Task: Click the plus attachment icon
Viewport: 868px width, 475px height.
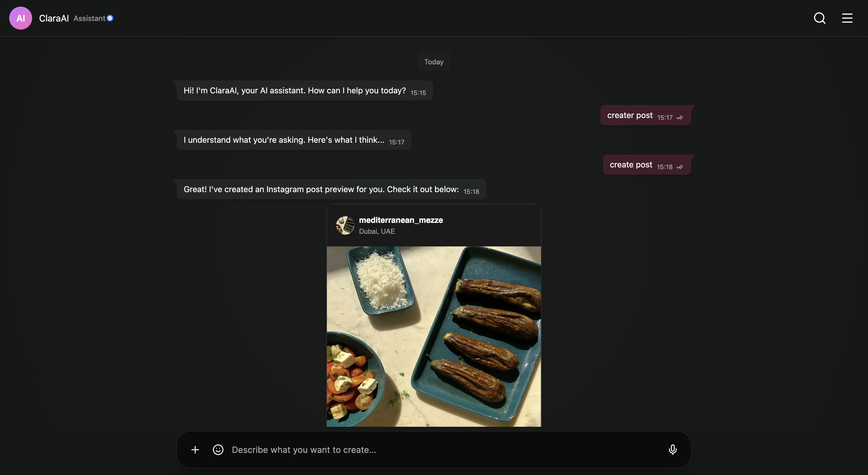Action: click(x=195, y=450)
